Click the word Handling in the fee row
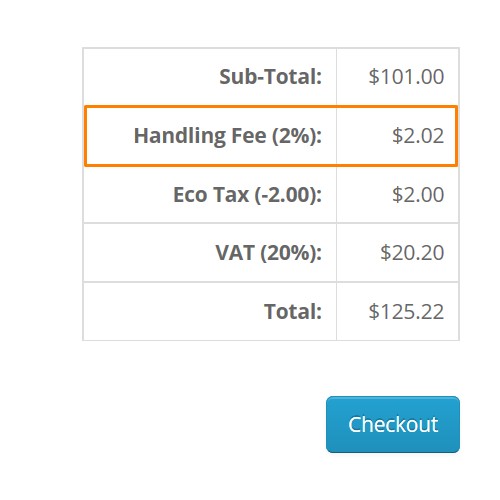Viewport: 500px width, 500px height. (180, 136)
